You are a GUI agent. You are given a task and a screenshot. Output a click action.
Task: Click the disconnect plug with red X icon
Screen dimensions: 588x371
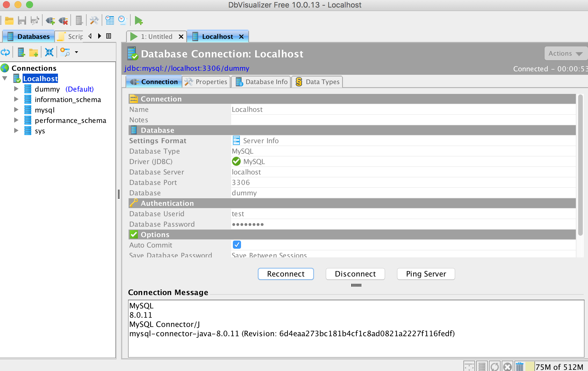click(x=63, y=21)
